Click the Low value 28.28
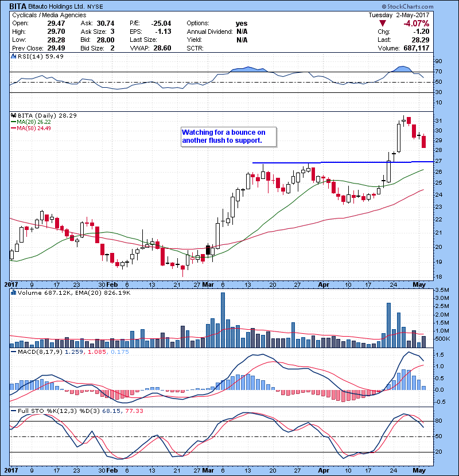This screenshot has width=459, height=476. [56, 40]
